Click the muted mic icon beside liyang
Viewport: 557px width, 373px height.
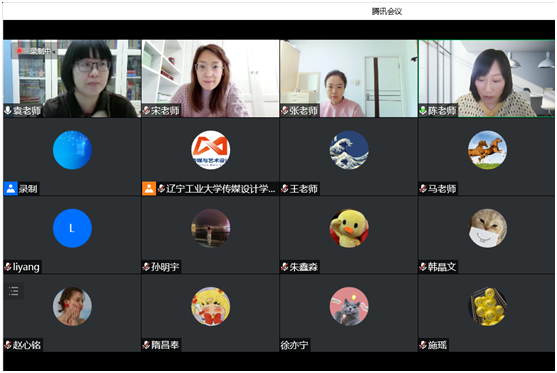(8, 267)
